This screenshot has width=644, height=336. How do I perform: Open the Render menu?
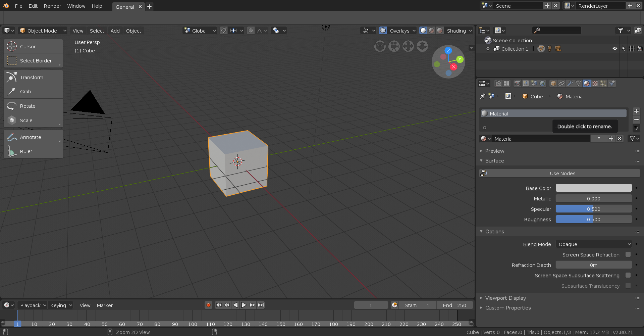click(52, 6)
